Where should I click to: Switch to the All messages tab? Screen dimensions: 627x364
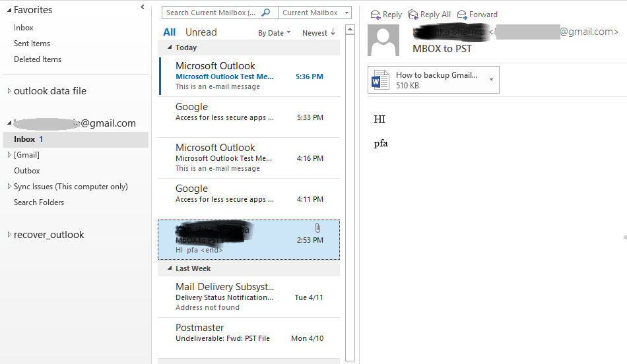[x=169, y=32]
